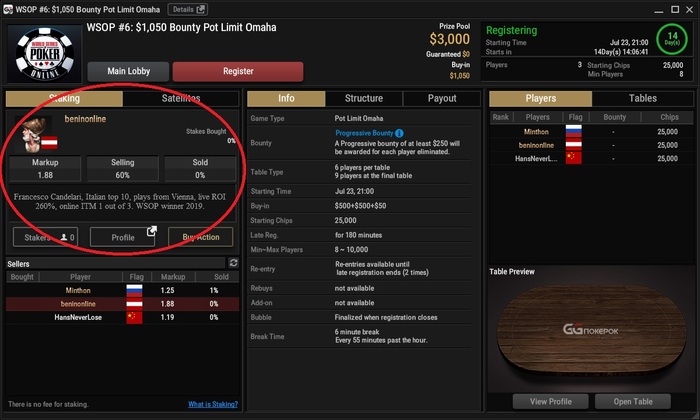Select Minthon row in Sellers list
Image resolution: width=700 pixels, height=420 pixels.
tap(122, 291)
